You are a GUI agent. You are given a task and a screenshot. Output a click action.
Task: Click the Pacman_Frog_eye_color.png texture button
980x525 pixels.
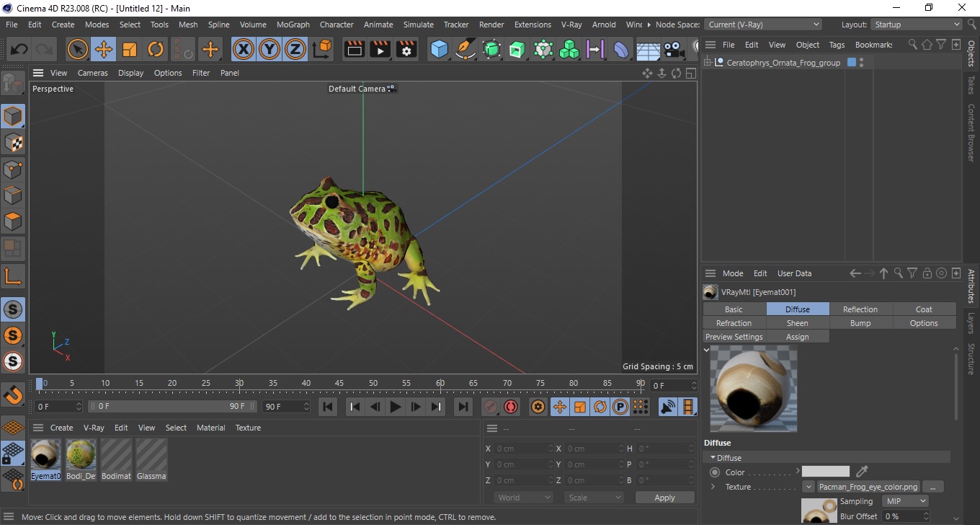869,487
